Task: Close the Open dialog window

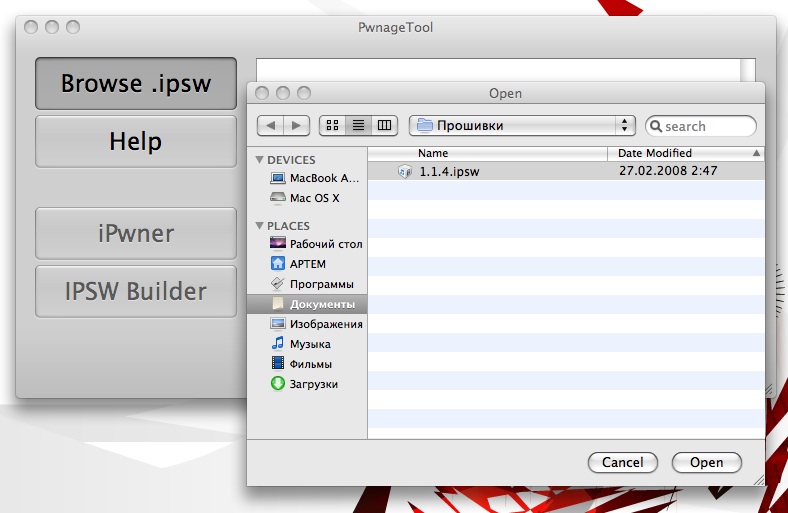Action: pos(262,93)
